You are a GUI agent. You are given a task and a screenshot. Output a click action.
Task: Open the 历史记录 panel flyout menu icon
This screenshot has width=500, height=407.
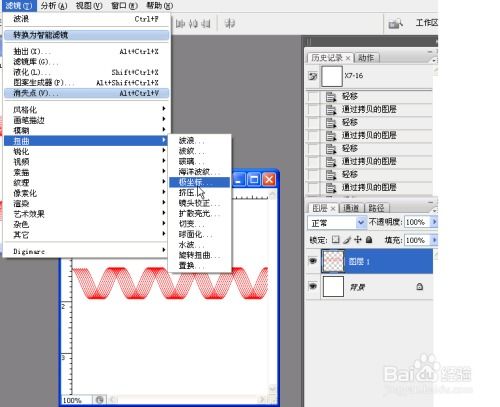pos(434,61)
